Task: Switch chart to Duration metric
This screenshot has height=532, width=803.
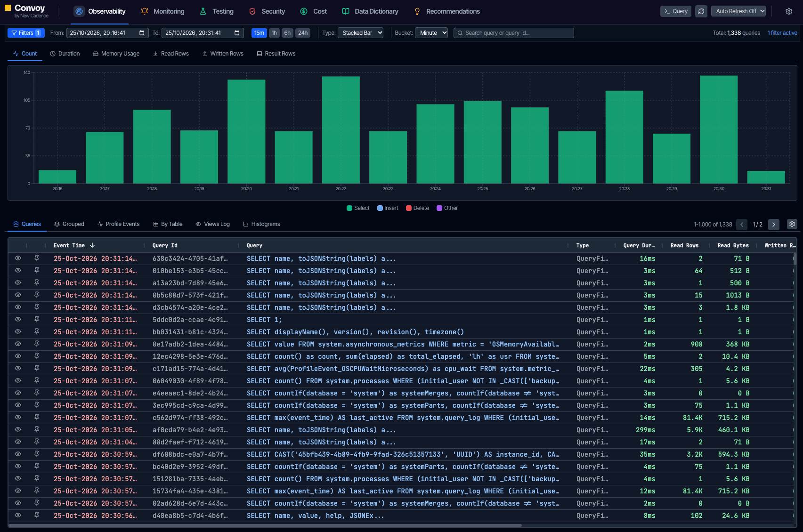Action: tap(65, 54)
